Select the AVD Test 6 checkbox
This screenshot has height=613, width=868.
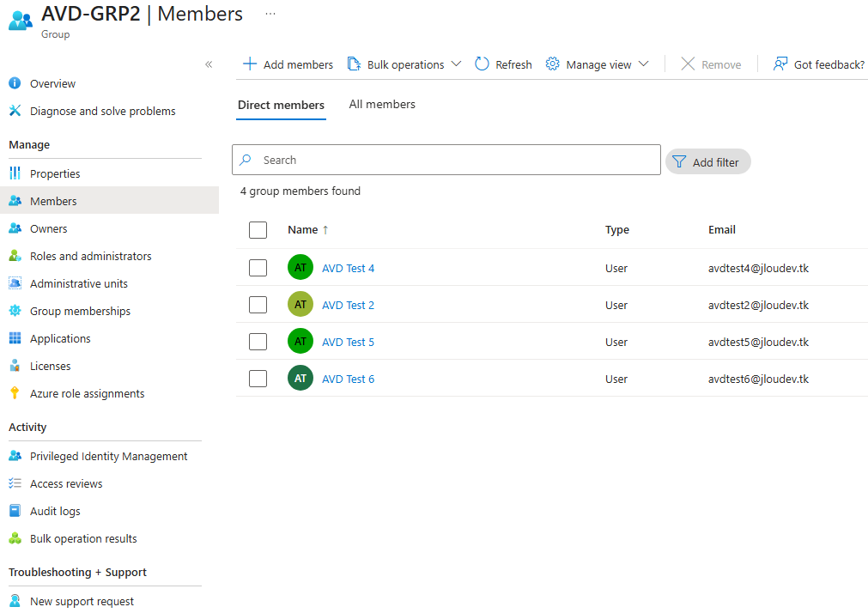[x=258, y=379]
